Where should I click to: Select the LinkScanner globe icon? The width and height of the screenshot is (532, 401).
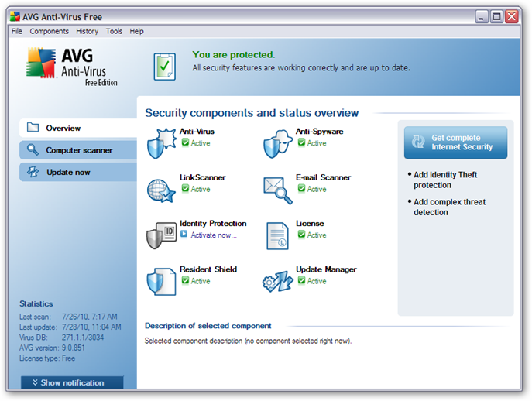click(162, 189)
